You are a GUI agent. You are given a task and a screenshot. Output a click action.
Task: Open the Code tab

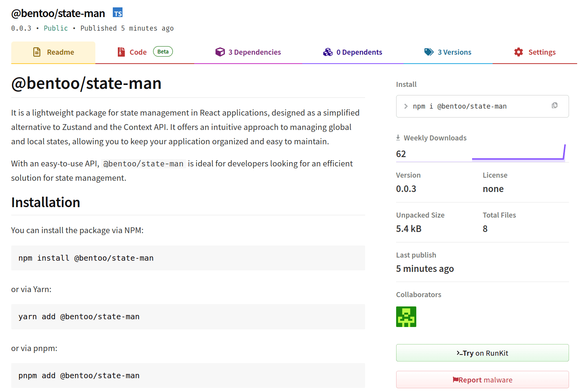point(145,52)
